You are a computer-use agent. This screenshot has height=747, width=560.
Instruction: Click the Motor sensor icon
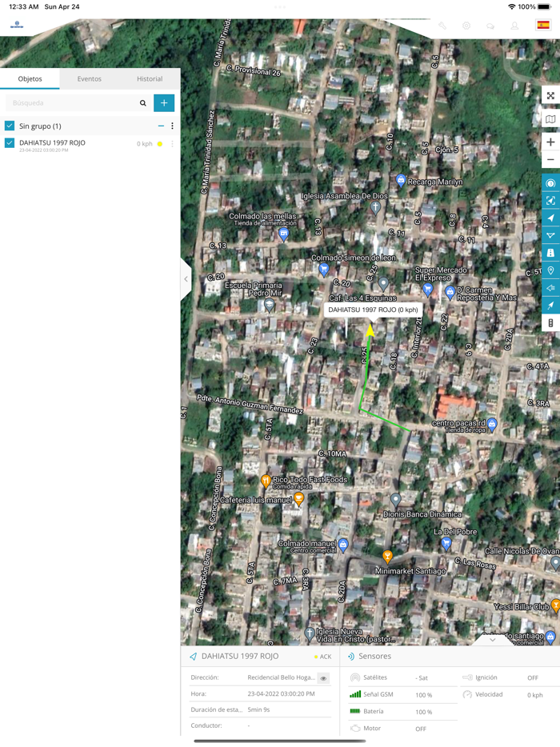[355, 729]
